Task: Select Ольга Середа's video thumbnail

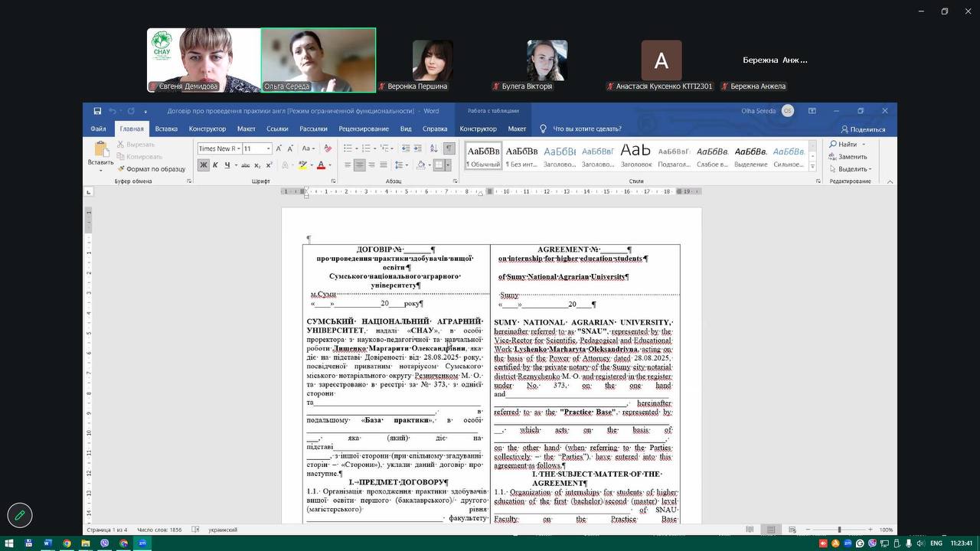Action: click(x=318, y=60)
